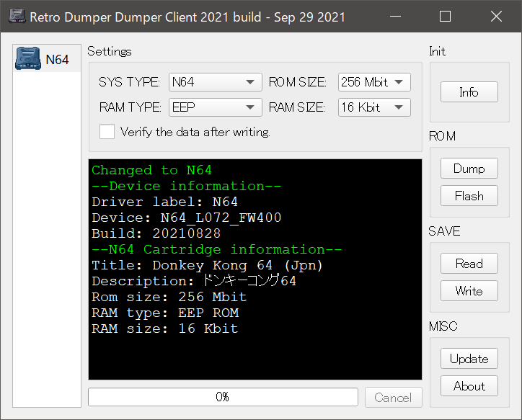Image resolution: width=522 pixels, height=420 pixels.
Task: Open the SYS TYPE dropdown
Action: point(215,82)
